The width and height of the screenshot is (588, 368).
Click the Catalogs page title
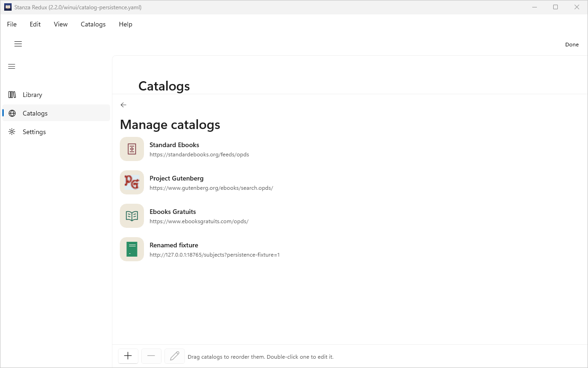(164, 86)
